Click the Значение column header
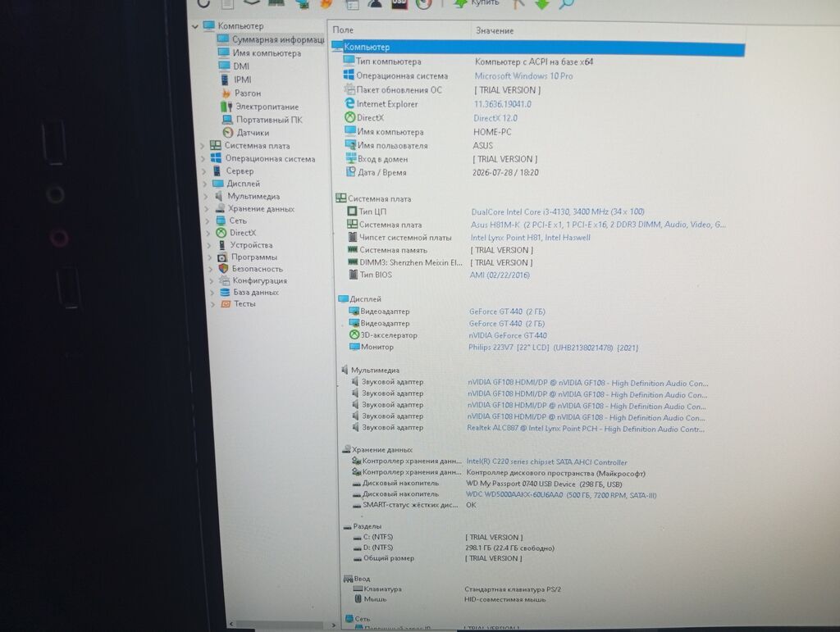The width and height of the screenshot is (840, 632). (495, 30)
